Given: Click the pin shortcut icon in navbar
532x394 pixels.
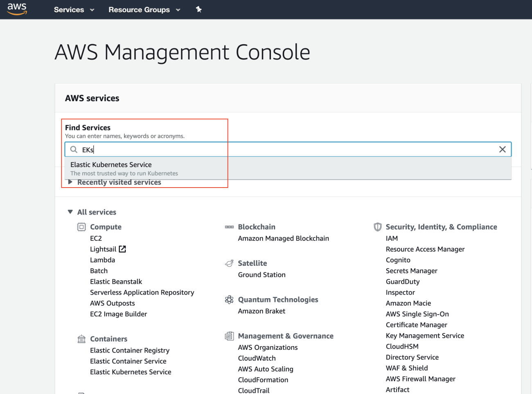Looking at the screenshot, I should coord(199,9).
